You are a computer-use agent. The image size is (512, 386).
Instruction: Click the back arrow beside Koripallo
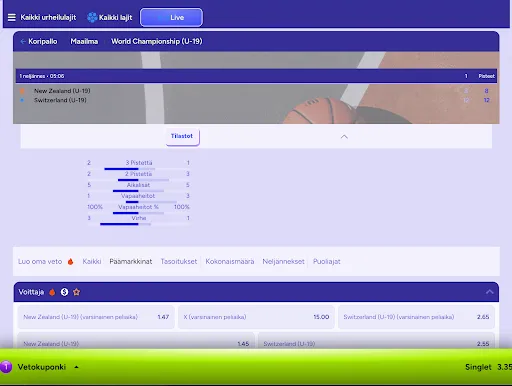pyautogui.click(x=23, y=41)
